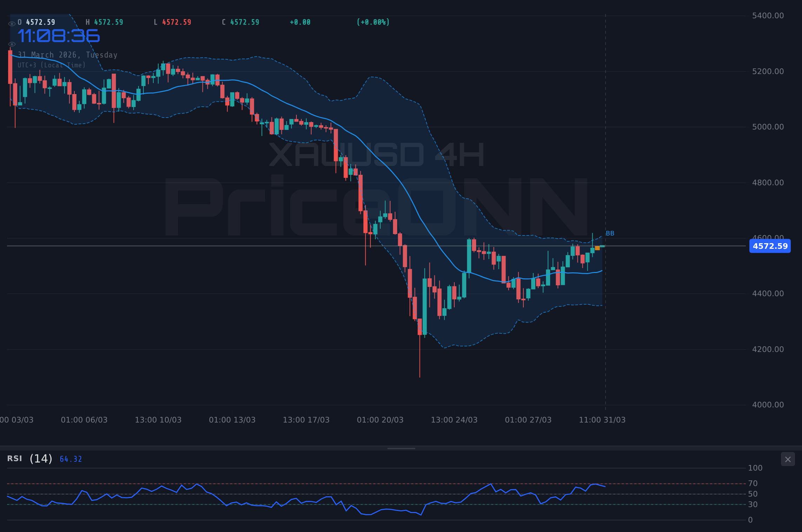Select the date label 31 March 2026, Tuesday
802x532 pixels.
(x=67, y=55)
